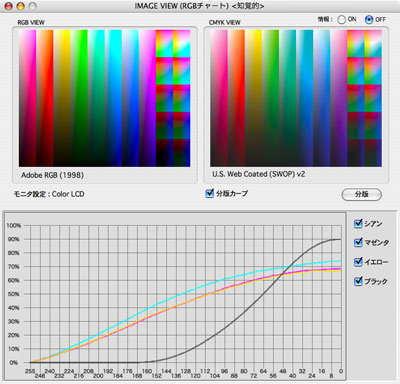Click the yellow window minimize button
The width and height of the screenshot is (400, 384).
pos(21,6)
